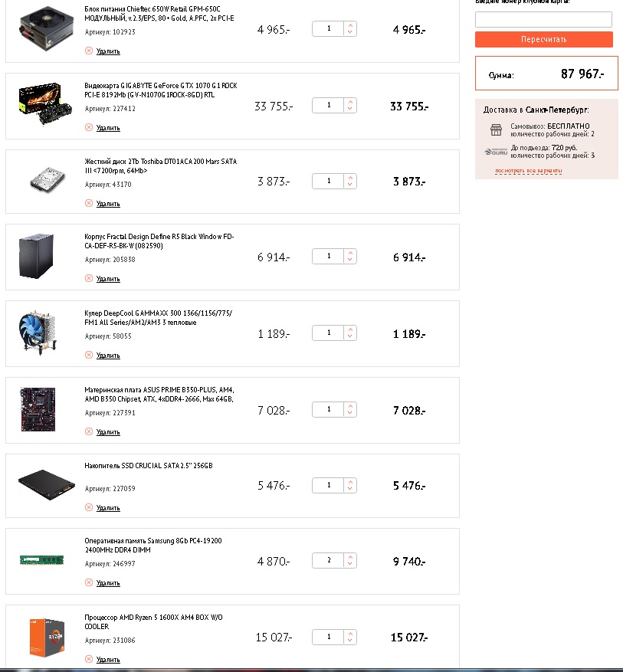
Task: Click the remove icon for DeepCool GAMMAXX cooler
Action: pyautogui.click(x=89, y=355)
